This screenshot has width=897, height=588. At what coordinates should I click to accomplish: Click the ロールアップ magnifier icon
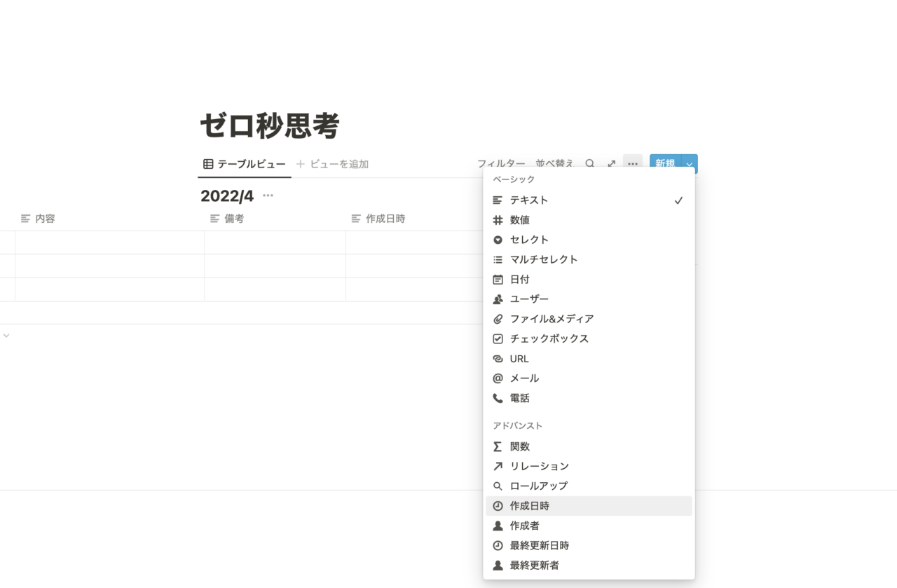(498, 486)
